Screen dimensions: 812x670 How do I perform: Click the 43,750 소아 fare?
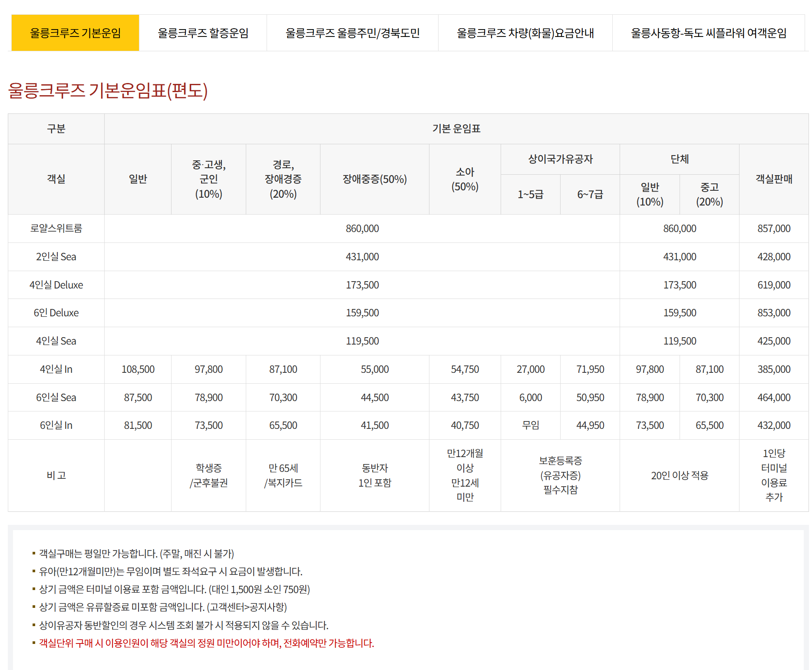pyautogui.click(x=465, y=398)
